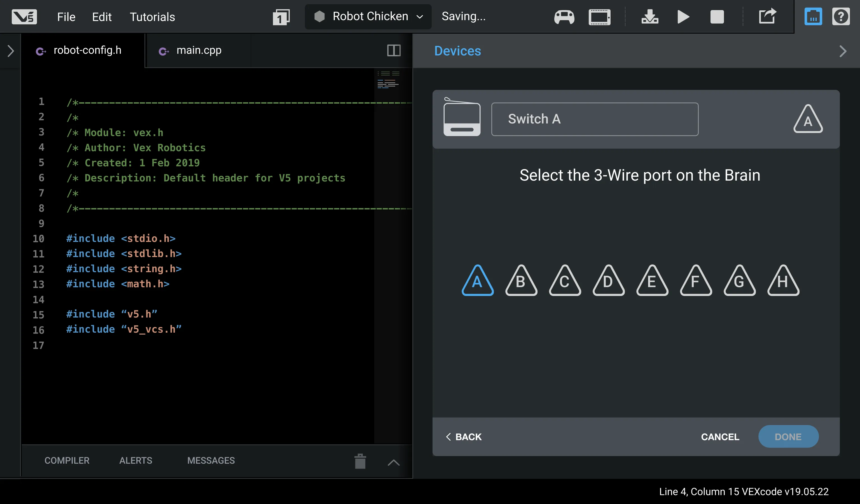Clear the console with trash icon
The height and width of the screenshot is (504, 860).
click(x=360, y=461)
